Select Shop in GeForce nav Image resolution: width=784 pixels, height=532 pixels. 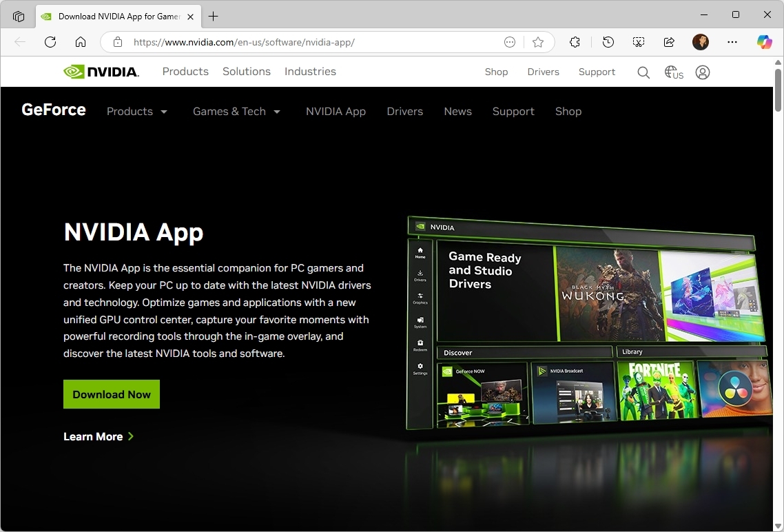[x=568, y=112]
